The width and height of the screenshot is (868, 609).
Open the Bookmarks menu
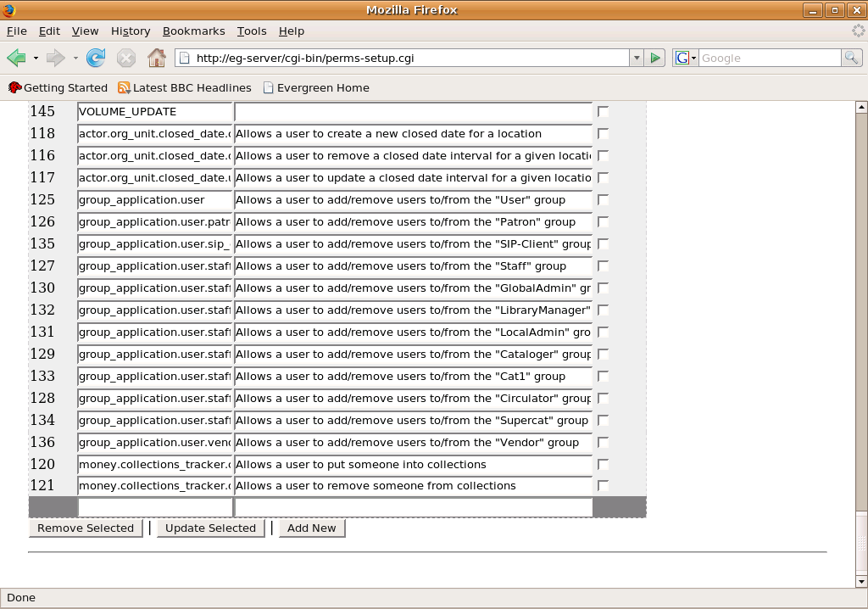click(x=193, y=31)
